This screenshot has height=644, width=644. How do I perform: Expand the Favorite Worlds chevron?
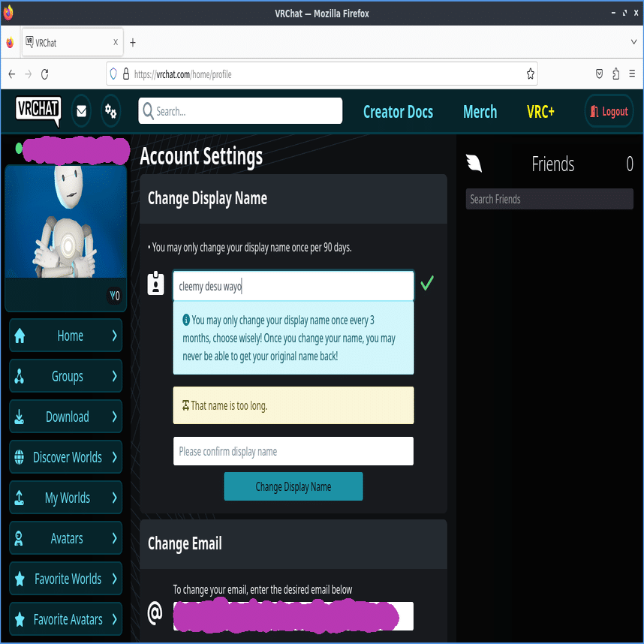point(115,579)
